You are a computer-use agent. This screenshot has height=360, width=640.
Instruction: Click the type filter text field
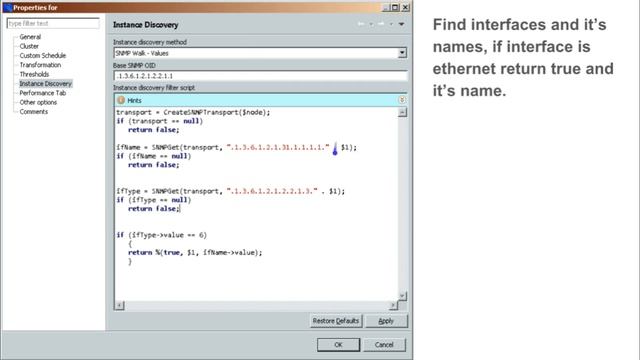[53, 24]
